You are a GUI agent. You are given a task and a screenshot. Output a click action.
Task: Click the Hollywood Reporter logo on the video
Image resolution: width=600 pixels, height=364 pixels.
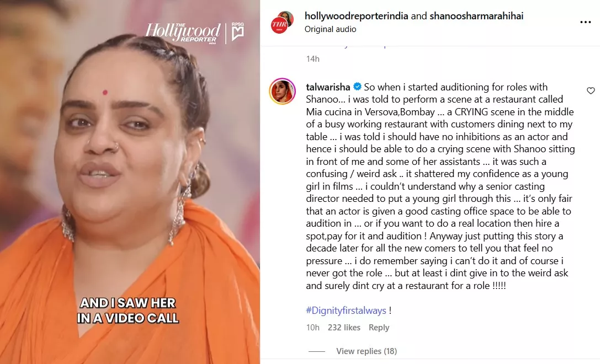[x=183, y=33]
